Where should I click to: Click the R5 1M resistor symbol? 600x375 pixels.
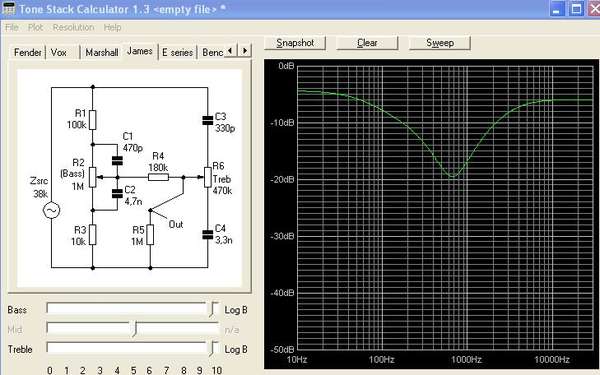click(x=150, y=235)
